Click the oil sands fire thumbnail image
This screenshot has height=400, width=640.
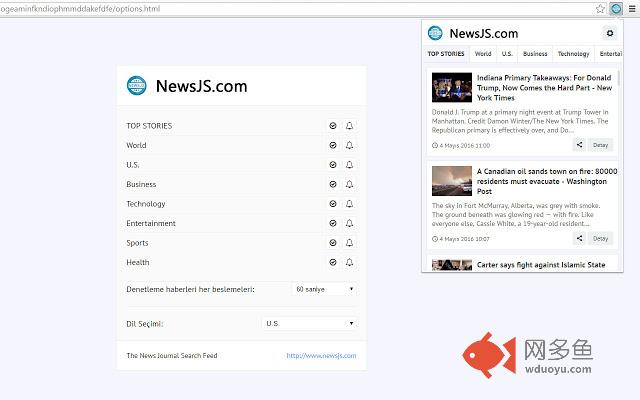(x=452, y=181)
